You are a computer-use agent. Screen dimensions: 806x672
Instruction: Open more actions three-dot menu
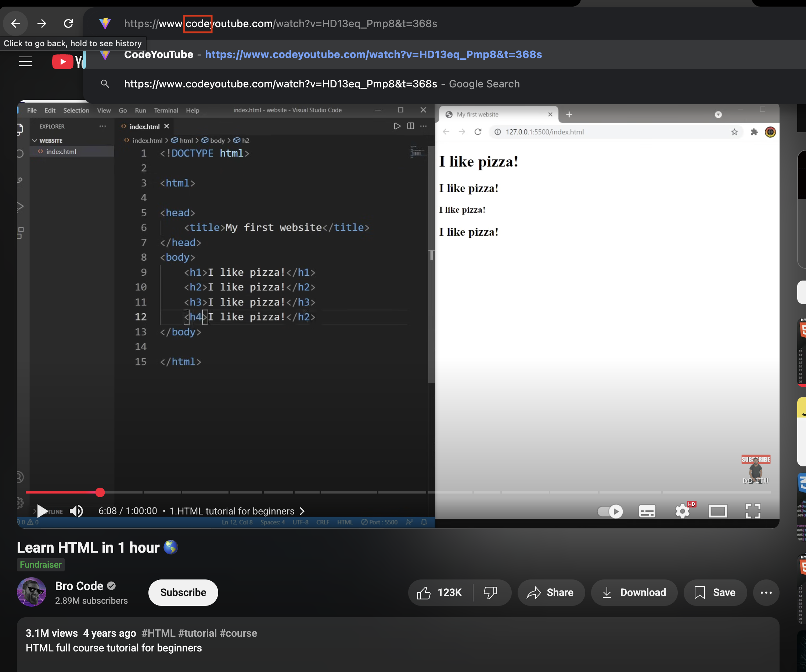766,593
